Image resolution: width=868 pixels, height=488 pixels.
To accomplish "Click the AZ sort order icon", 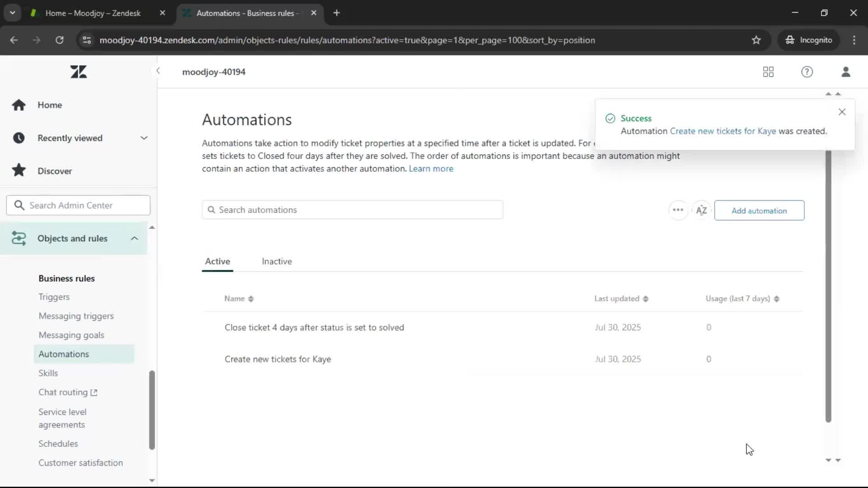I will (701, 210).
